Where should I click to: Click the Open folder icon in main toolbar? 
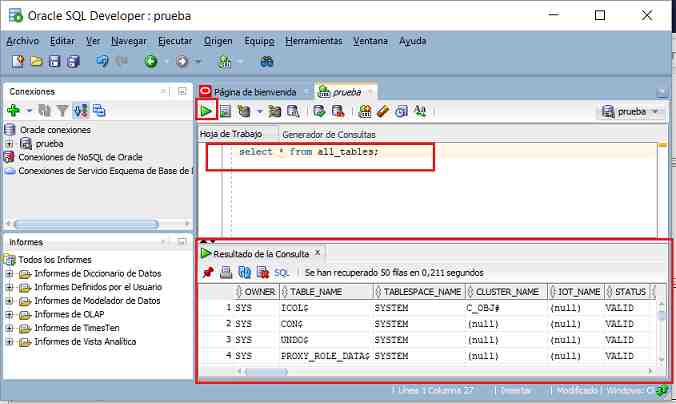click(x=37, y=62)
